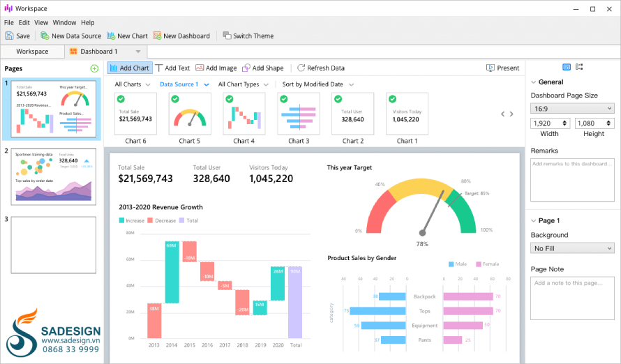
Task: Open the Dashboard 1 tab dropdown arrow
Action: pos(138,52)
